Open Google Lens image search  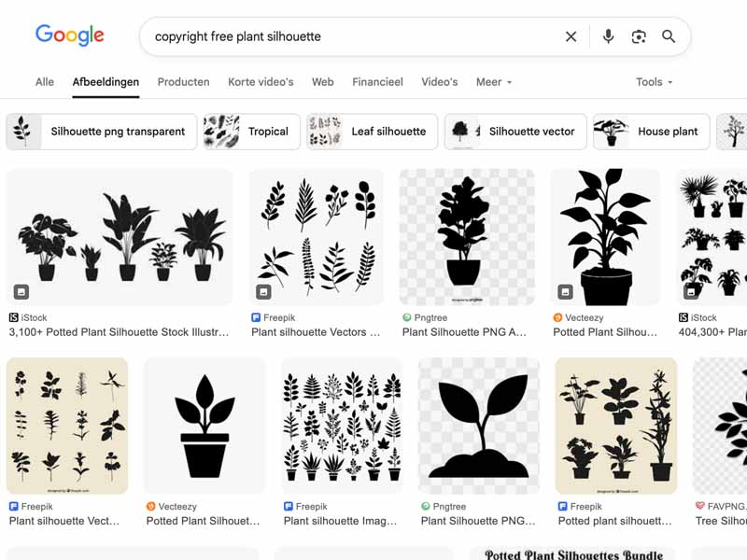(x=639, y=36)
